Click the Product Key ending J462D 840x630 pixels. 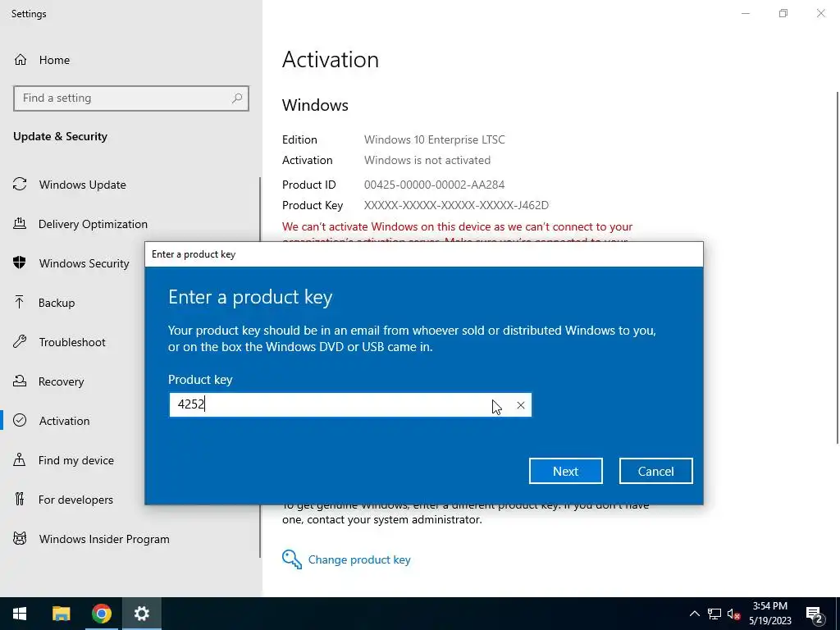tap(456, 205)
